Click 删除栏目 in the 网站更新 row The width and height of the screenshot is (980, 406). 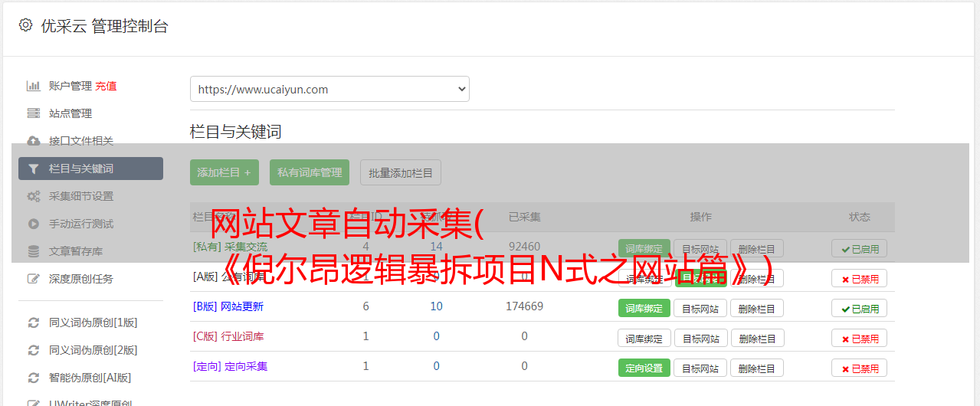click(x=757, y=308)
